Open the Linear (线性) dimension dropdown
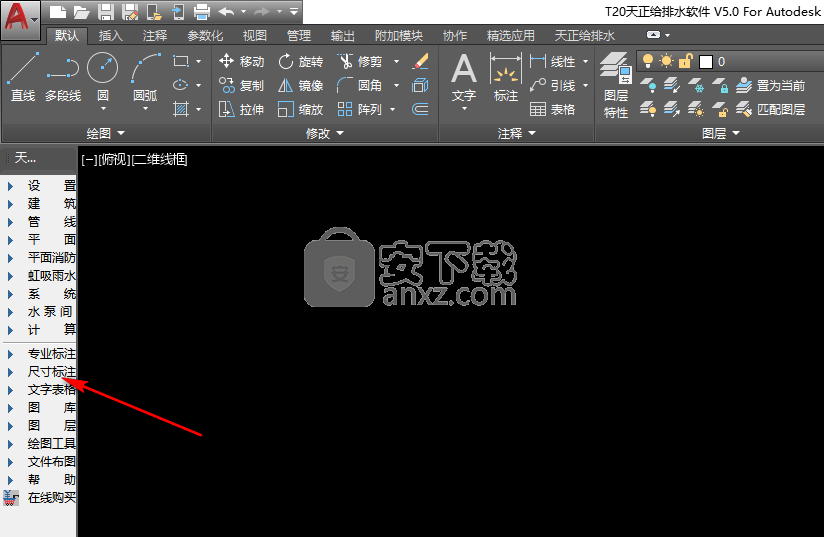Screen dimensions: 824x537 click(x=585, y=61)
